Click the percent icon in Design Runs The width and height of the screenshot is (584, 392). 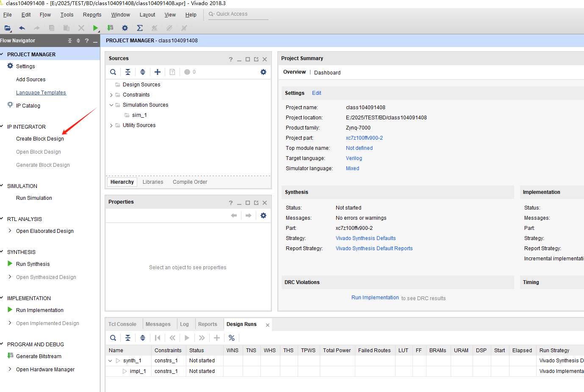coord(232,338)
